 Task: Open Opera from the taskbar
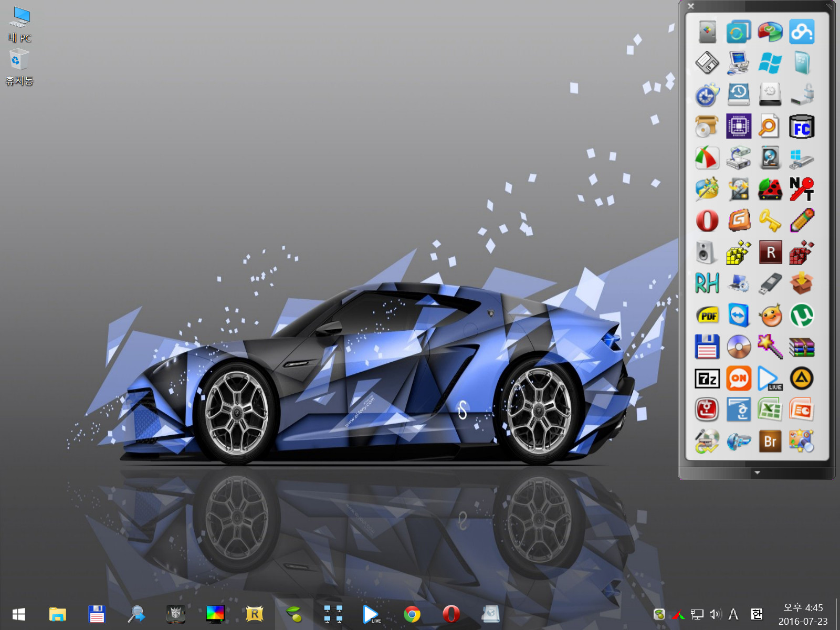(x=451, y=614)
